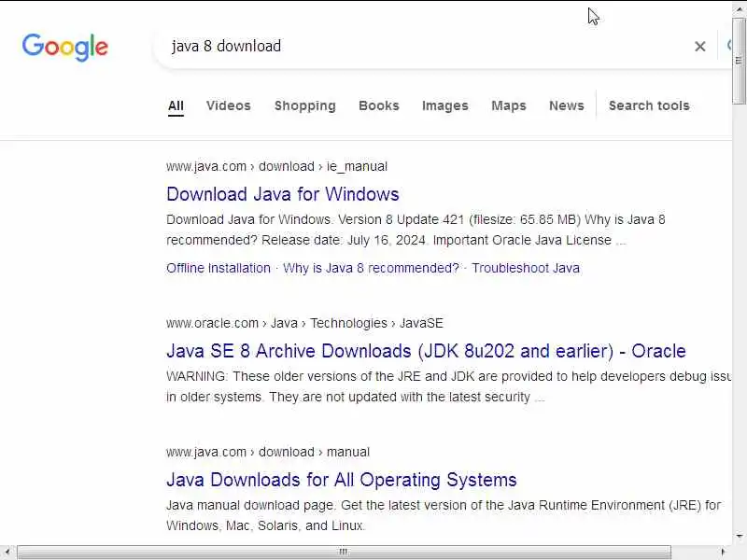The width and height of the screenshot is (747, 560).
Task: Click the horizontal scrollbar left arrow
Action: (7, 553)
